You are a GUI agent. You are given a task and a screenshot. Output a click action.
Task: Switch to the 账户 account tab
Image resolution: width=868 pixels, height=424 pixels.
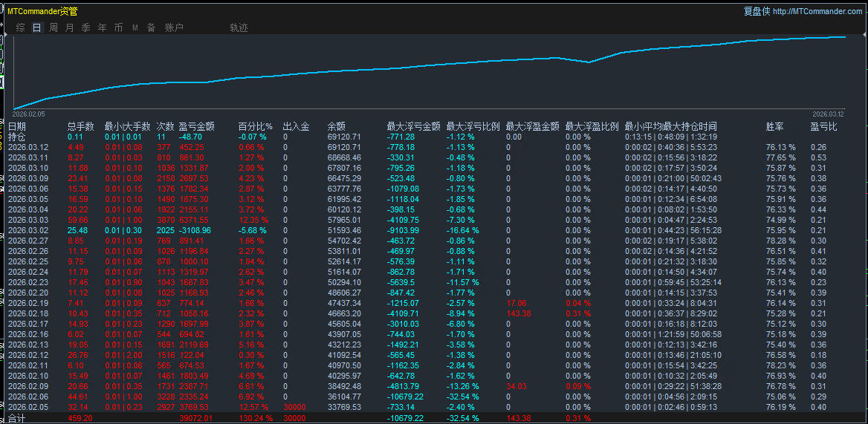175,27
